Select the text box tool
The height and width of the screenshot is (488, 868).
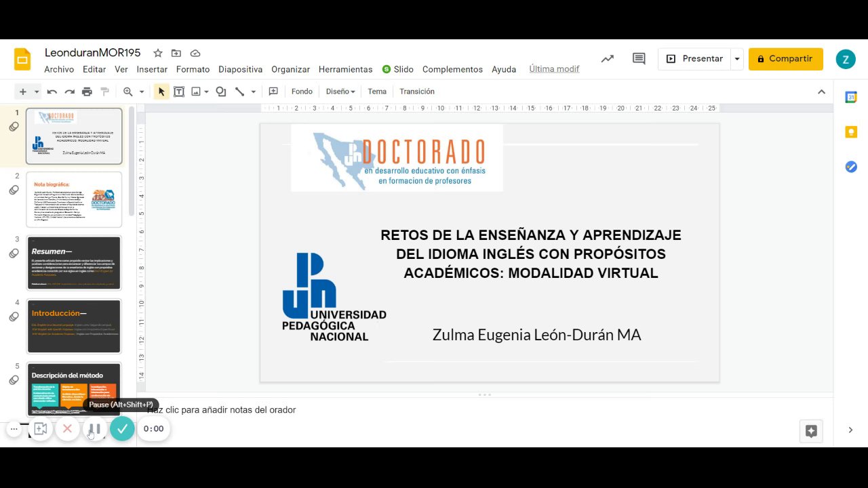(x=179, y=91)
